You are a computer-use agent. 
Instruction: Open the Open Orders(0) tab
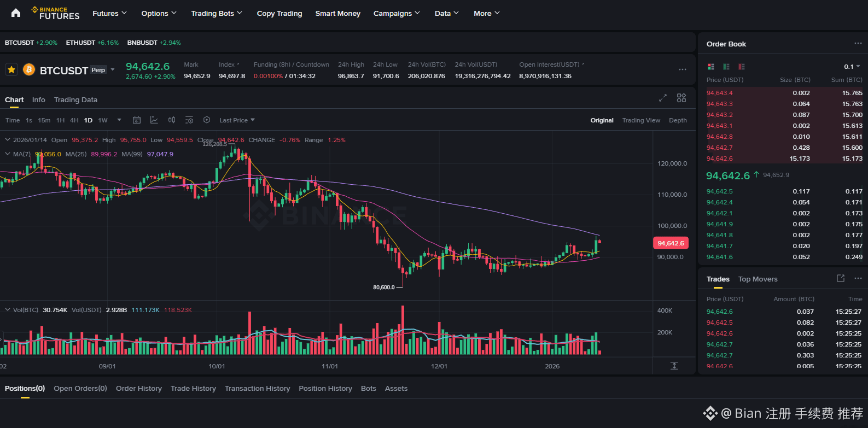click(x=80, y=388)
